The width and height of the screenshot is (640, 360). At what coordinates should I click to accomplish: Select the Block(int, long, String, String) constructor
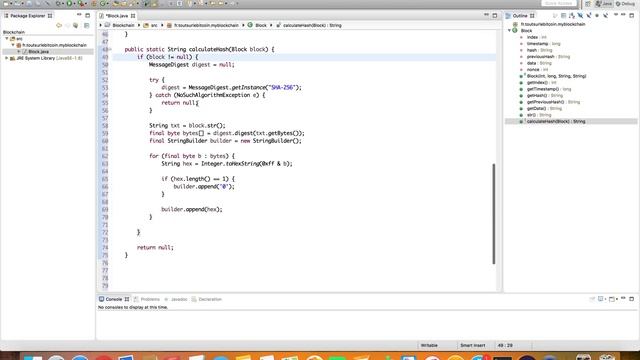(x=556, y=76)
